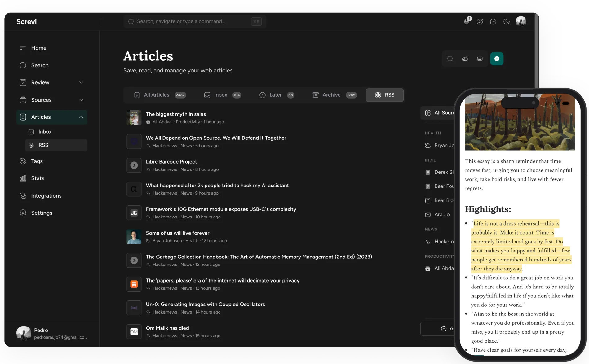The height and width of the screenshot is (364, 589).
Task: Switch to Archive tab
Action: tap(334, 95)
